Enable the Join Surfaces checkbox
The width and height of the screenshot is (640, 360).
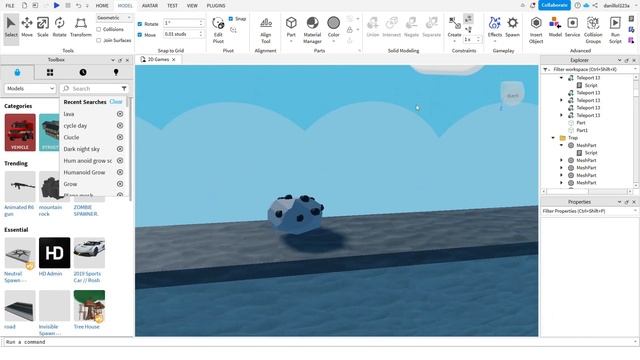coord(99,40)
